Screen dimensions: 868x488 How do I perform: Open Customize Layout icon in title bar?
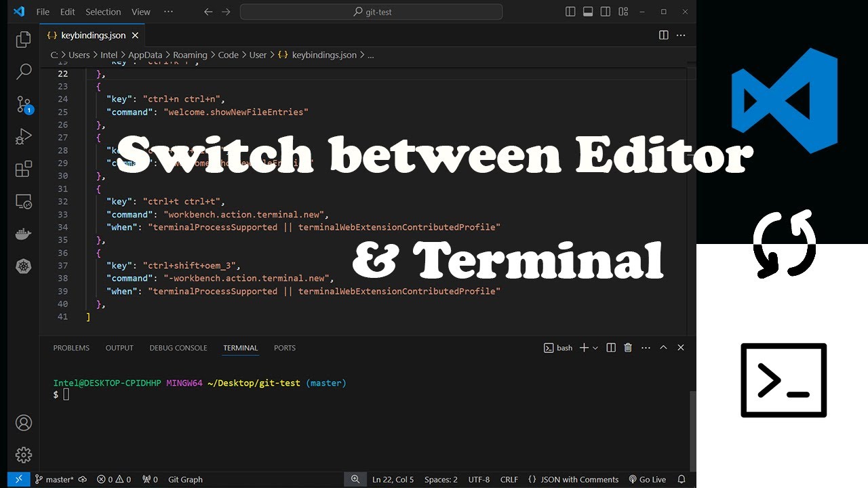tap(623, 12)
